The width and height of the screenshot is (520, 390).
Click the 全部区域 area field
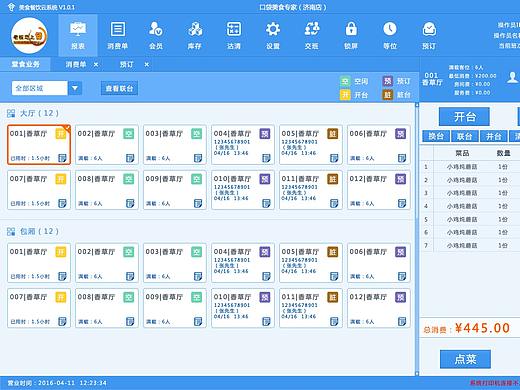39,88
